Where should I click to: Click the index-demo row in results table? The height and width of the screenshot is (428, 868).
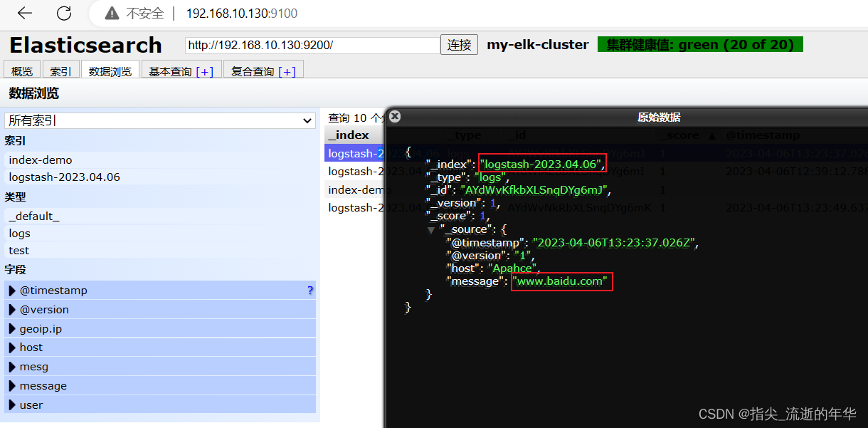[355, 190]
